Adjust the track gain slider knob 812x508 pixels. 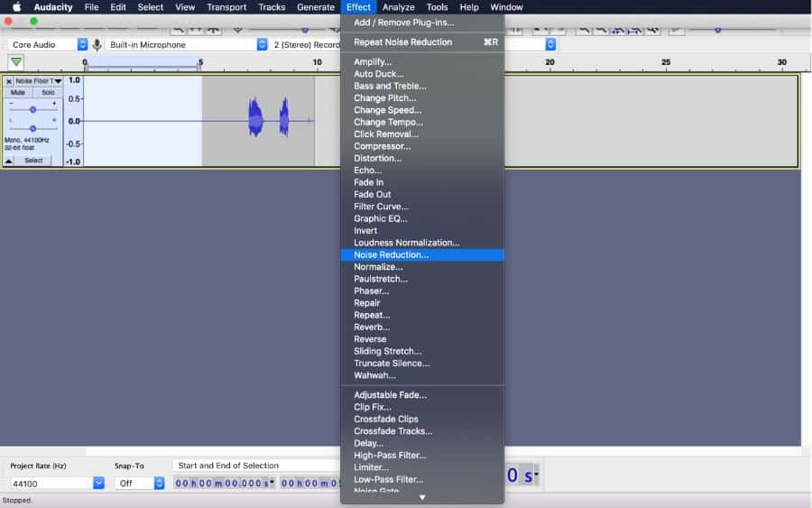click(32, 110)
